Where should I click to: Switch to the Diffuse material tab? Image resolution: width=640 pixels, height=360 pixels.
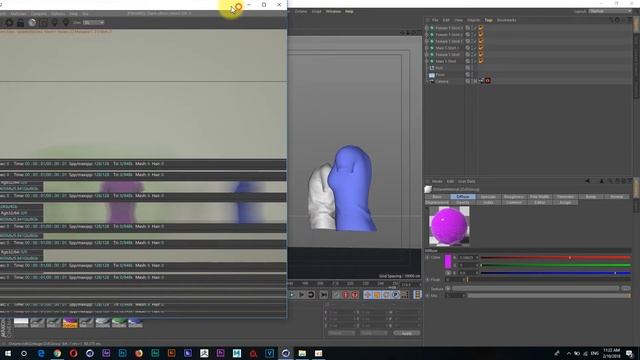tap(462, 197)
